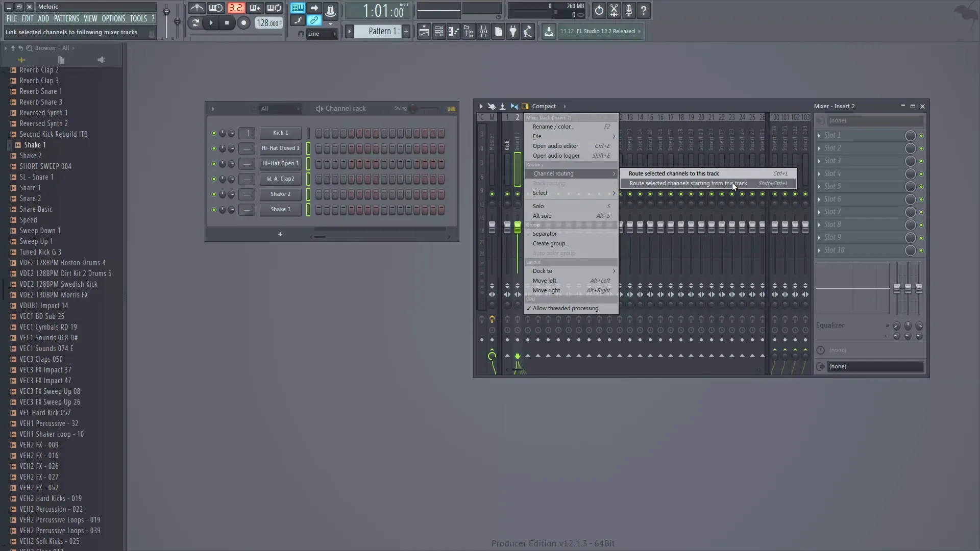Open the channel rack toolbar icon
The width and height of the screenshot is (980, 551).
pos(438,32)
